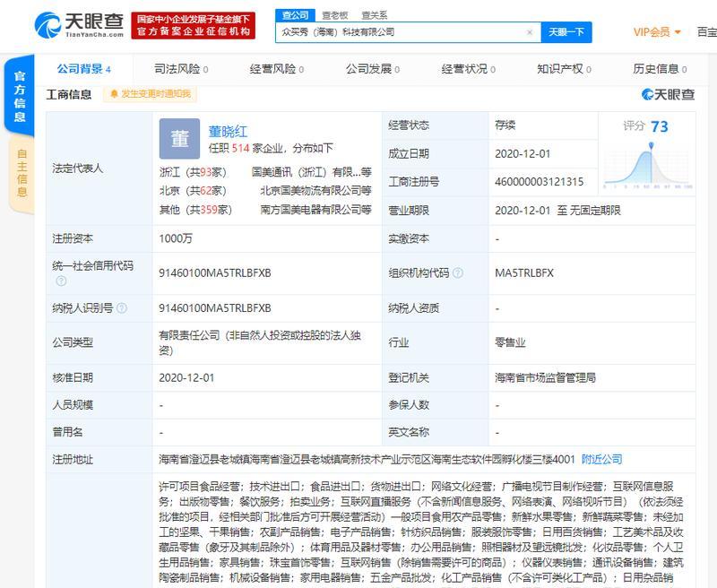Clear the search box with the X icon
The image size is (717, 588).
click(530, 32)
